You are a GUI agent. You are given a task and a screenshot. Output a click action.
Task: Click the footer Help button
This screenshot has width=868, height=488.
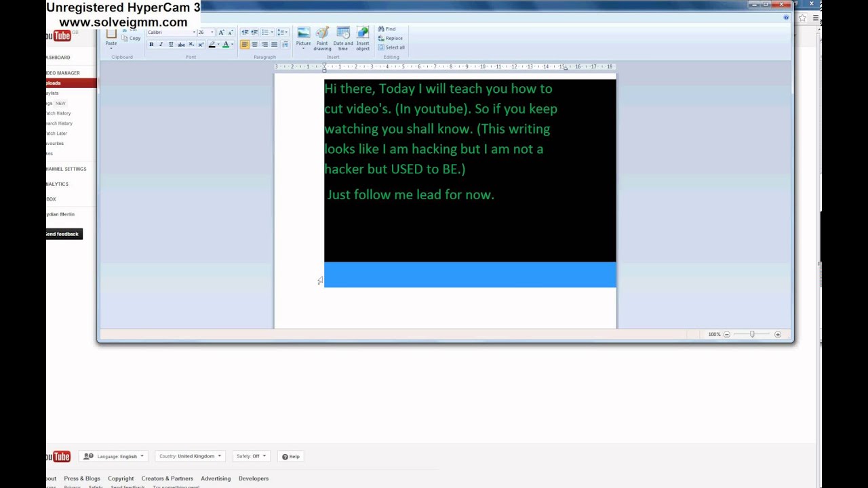(291, 456)
